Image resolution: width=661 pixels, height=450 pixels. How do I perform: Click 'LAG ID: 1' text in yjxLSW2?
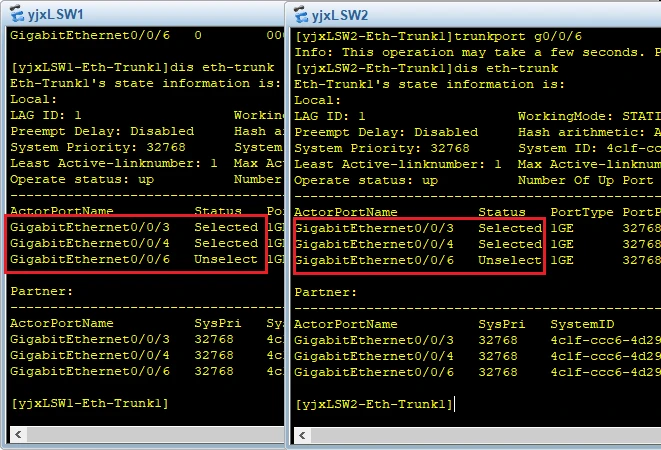coord(328,116)
